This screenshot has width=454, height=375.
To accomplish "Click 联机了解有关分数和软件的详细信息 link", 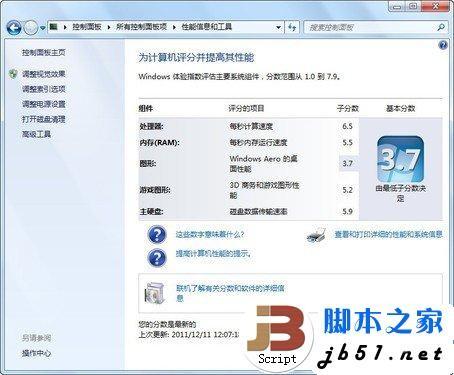I will (x=230, y=293).
